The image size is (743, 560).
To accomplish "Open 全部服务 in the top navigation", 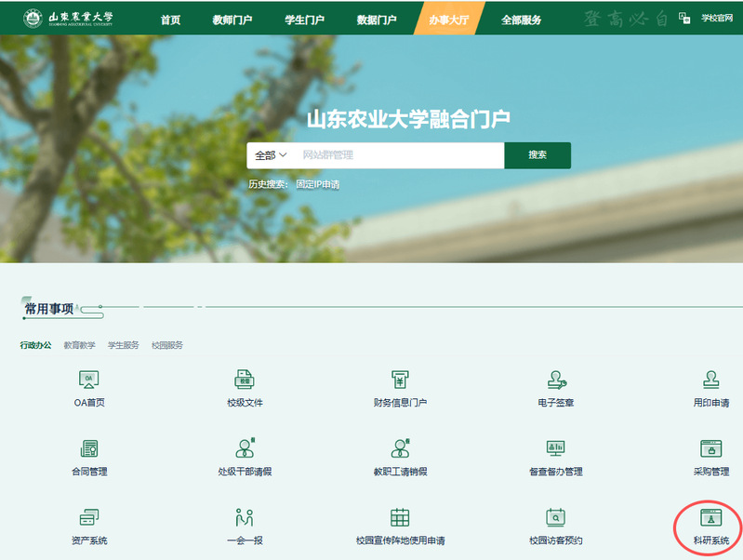I will (x=522, y=20).
